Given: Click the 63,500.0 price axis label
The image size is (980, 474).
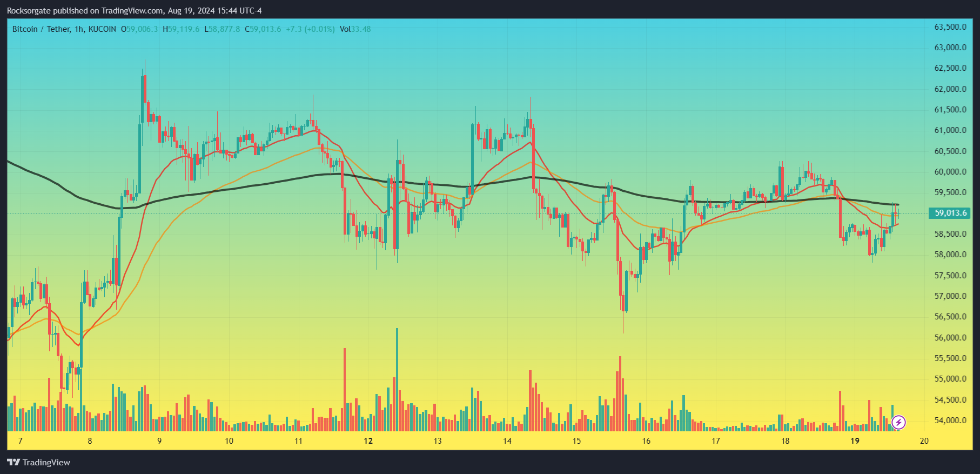Looking at the screenshot, I should [x=950, y=27].
